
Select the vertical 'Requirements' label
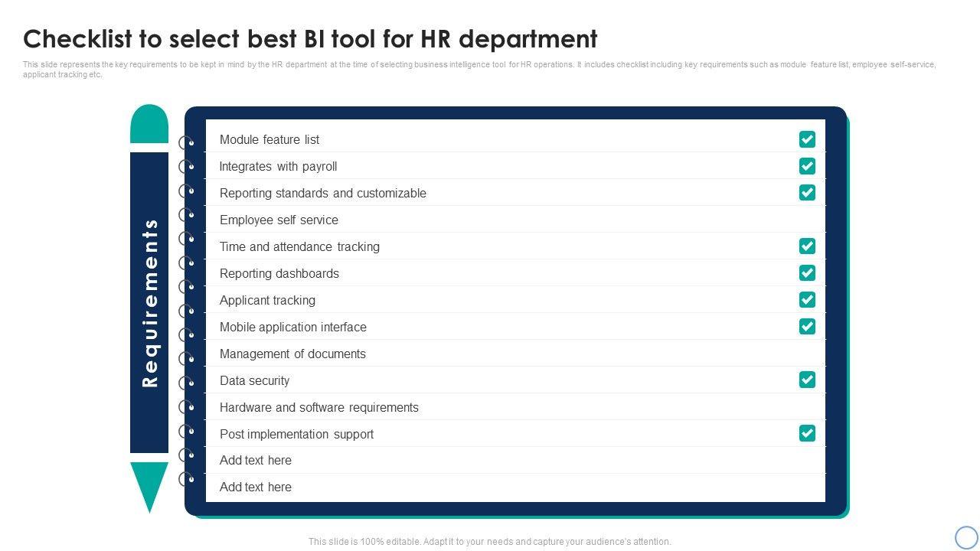(x=150, y=303)
